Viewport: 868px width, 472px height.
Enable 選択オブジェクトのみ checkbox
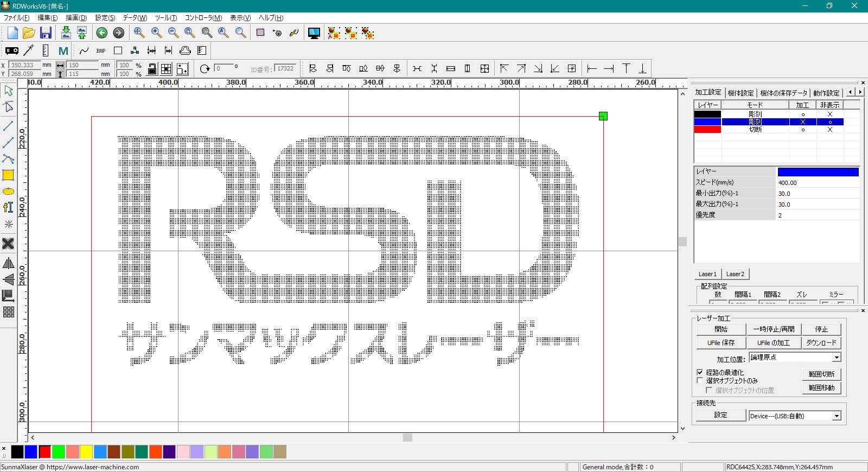click(700, 380)
